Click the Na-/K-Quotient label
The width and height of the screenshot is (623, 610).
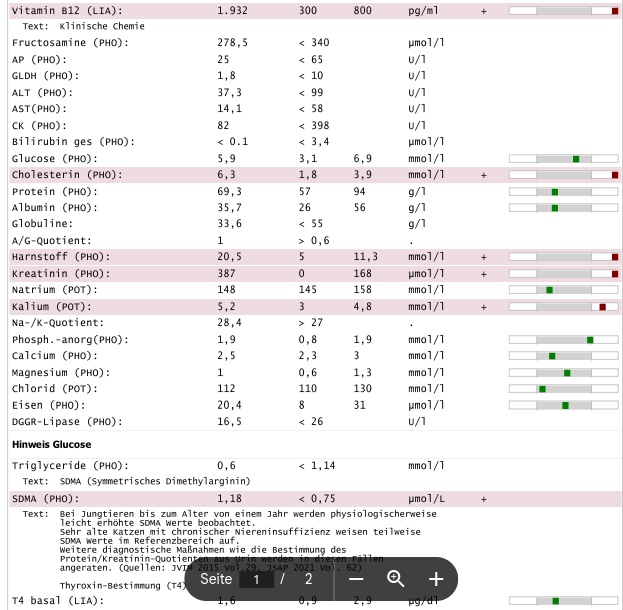[x=58, y=323]
